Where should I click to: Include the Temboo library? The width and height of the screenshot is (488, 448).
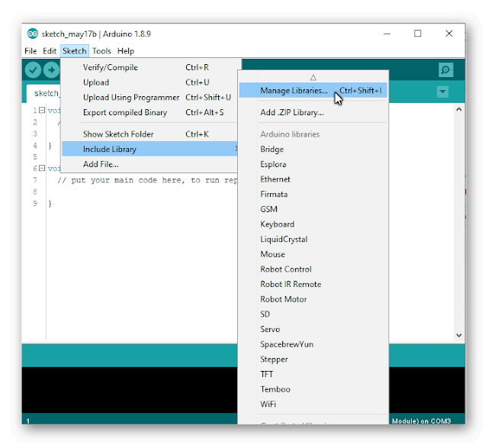coord(313,388)
